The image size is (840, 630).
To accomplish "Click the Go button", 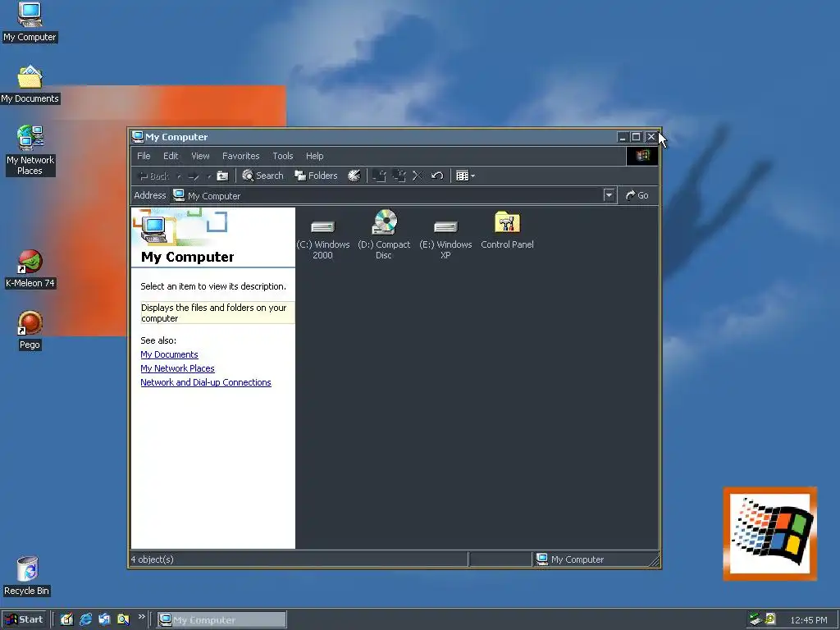I will (637, 195).
